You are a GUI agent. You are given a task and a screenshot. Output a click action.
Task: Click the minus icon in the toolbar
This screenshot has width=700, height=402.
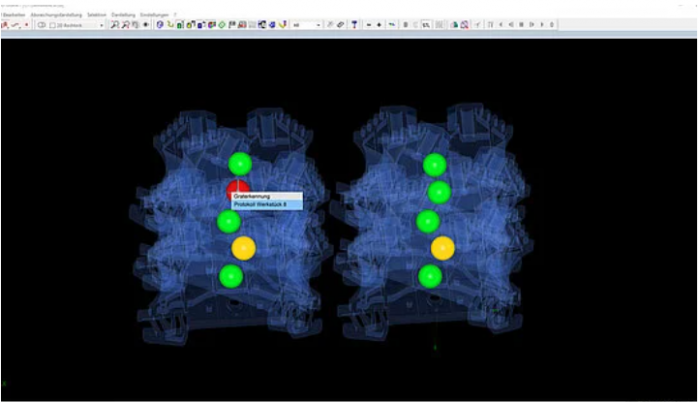coord(369,24)
